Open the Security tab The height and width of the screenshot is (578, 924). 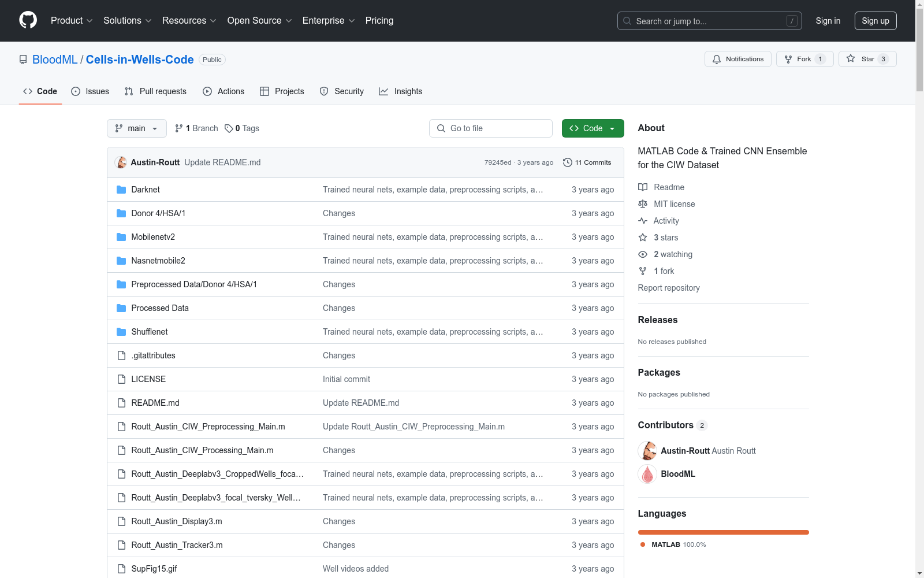(x=342, y=91)
